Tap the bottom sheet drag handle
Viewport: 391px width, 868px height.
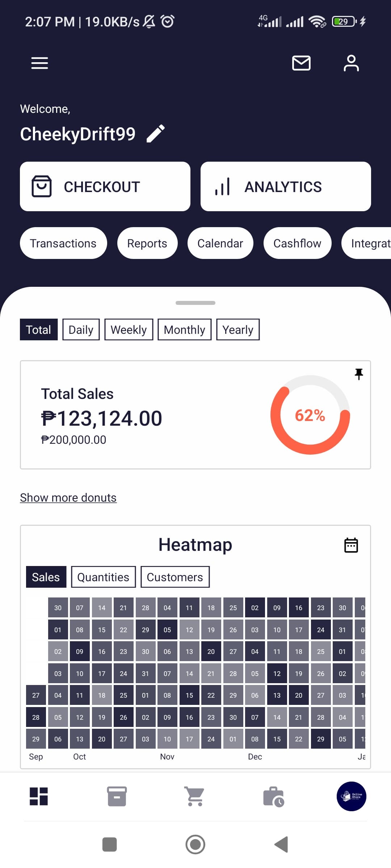(195, 303)
